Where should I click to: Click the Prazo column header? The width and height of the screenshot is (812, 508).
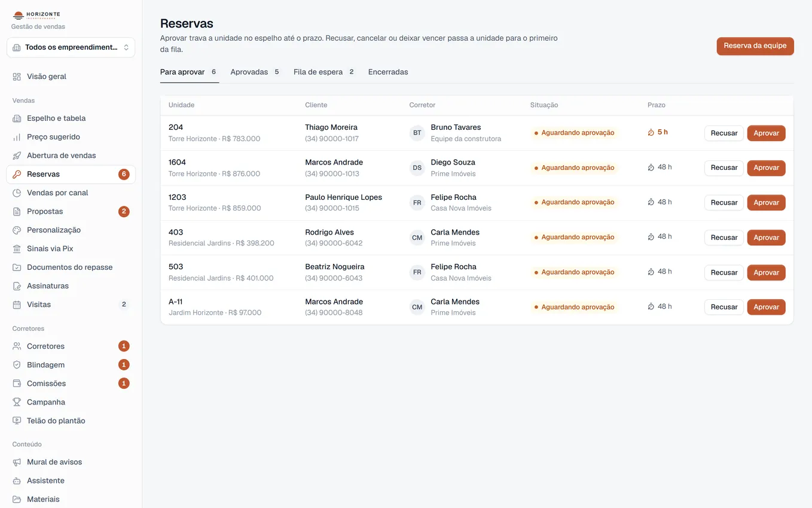657,105
